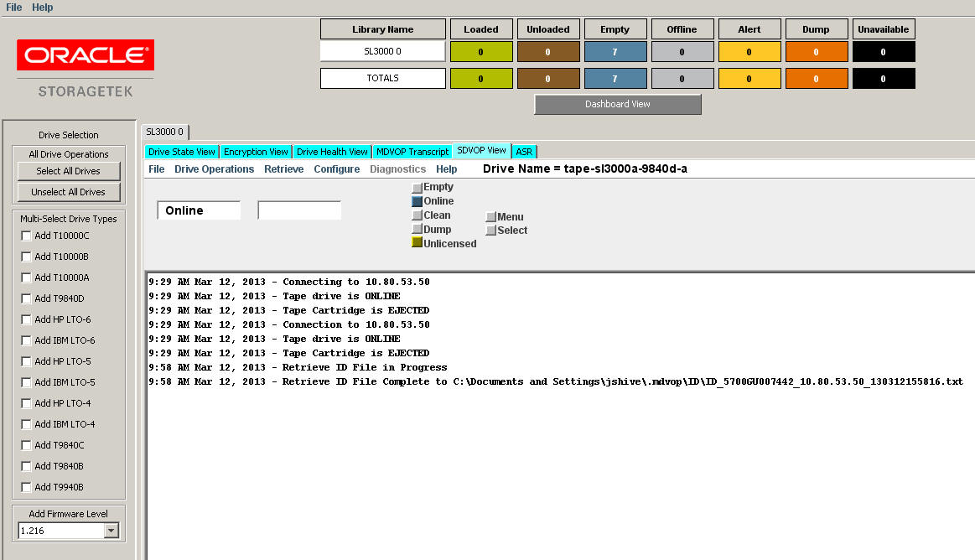Click the Online status text field

click(199, 210)
